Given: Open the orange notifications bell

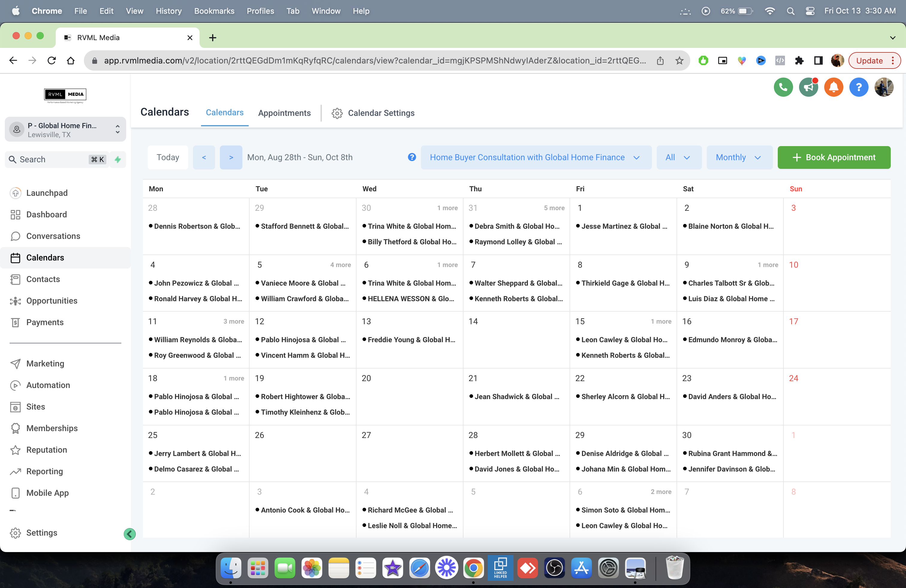Looking at the screenshot, I should pyautogui.click(x=833, y=87).
